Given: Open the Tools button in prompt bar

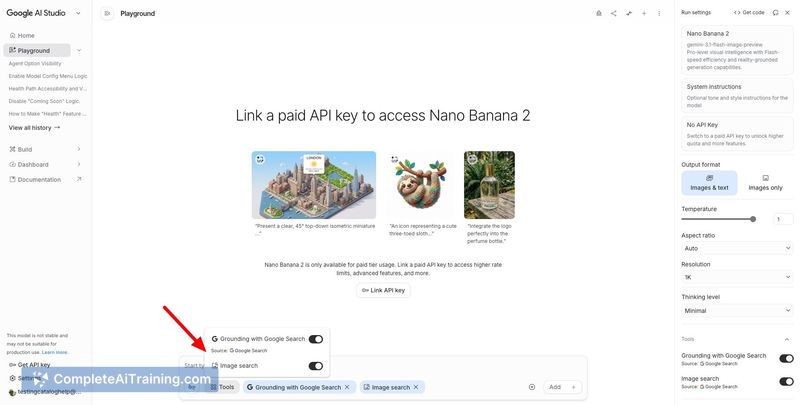Looking at the screenshot, I should tap(222, 387).
